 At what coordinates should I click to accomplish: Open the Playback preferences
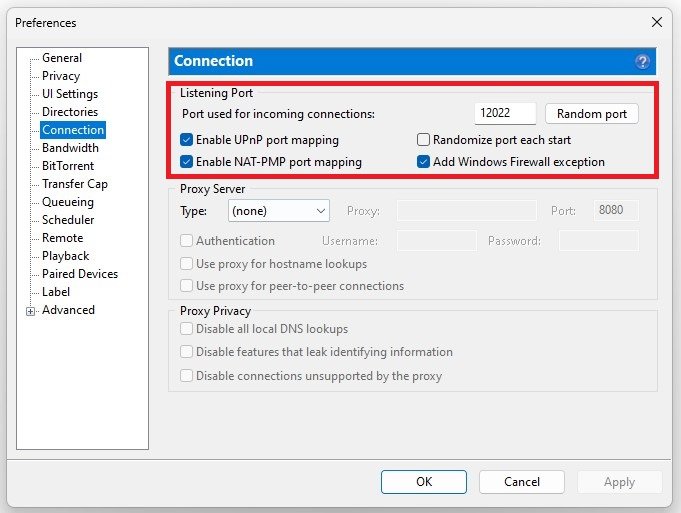click(x=66, y=256)
